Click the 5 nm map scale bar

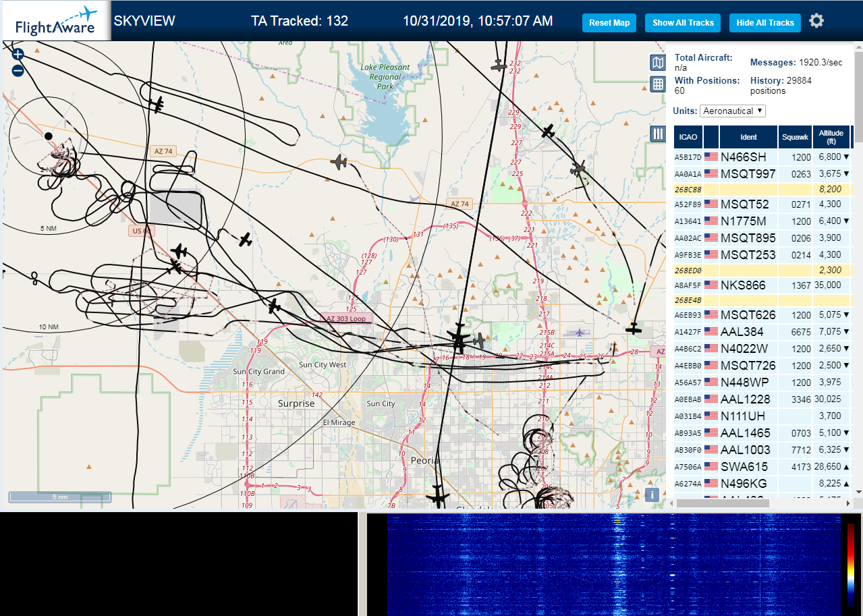[x=60, y=497]
